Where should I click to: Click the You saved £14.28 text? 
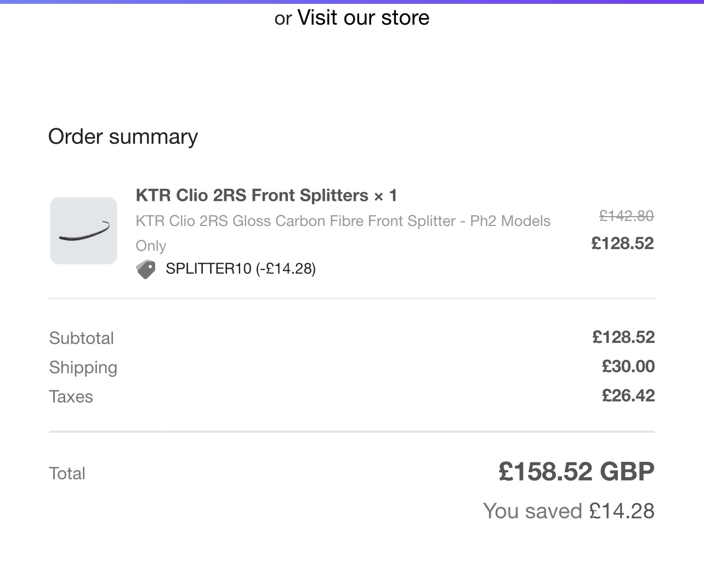pyautogui.click(x=569, y=511)
